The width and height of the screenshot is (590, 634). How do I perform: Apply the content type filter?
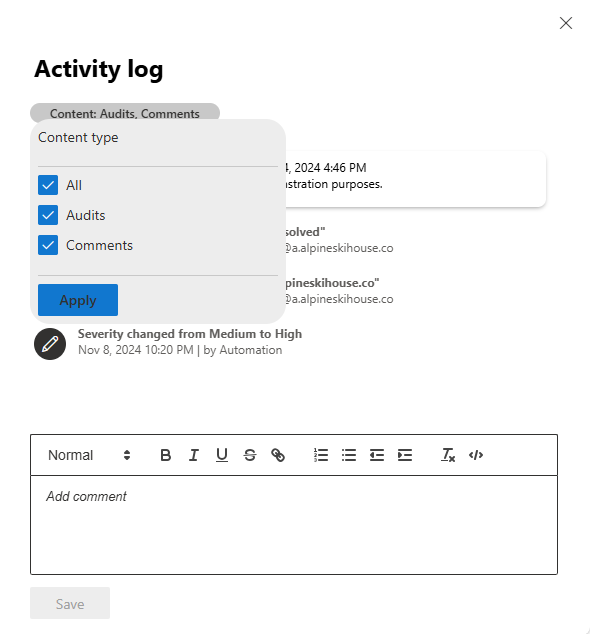pyautogui.click(x=78, y=300)
